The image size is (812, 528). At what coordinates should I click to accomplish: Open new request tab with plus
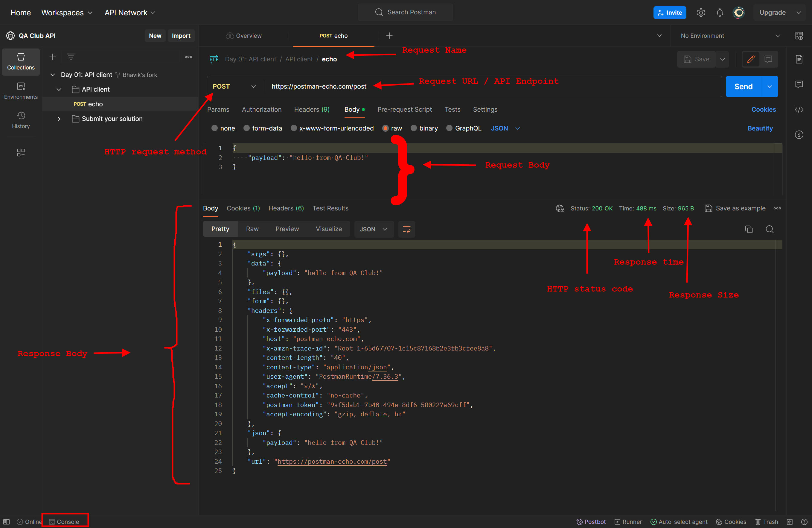(x=389, y=36)
